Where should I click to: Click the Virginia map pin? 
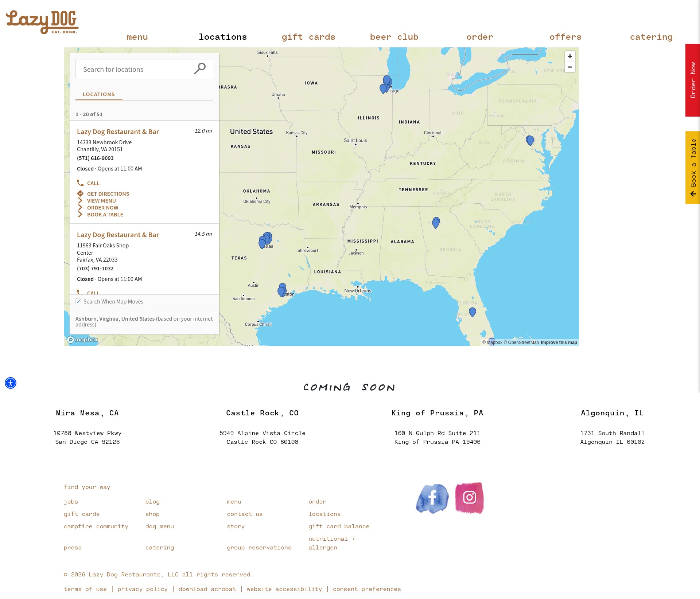point(530,140)
